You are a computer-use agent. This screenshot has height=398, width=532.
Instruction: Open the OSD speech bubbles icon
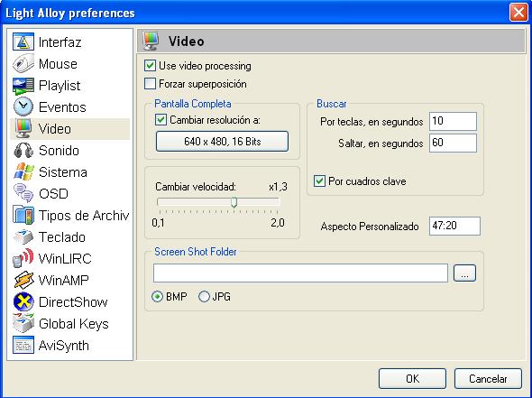pos(23,193)
